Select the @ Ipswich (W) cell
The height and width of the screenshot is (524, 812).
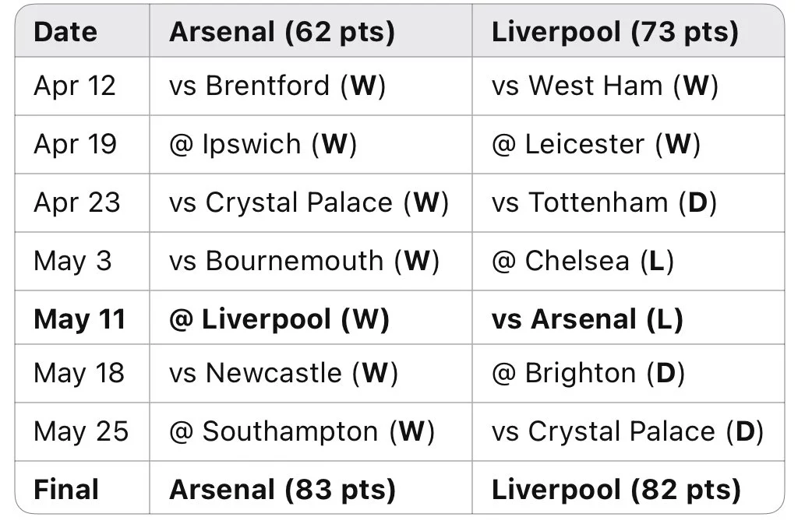point(263,144)
